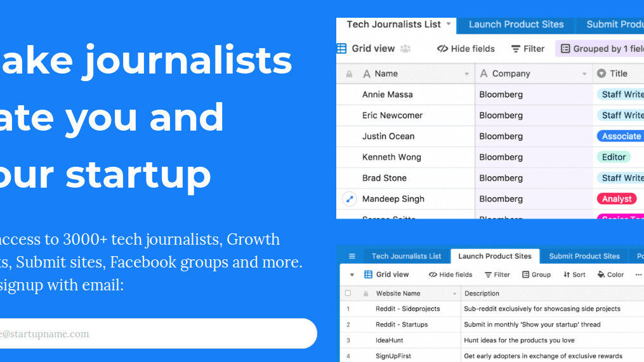Expand the Name column header dropdown
The image size is (644, 362).
point(467,74)
